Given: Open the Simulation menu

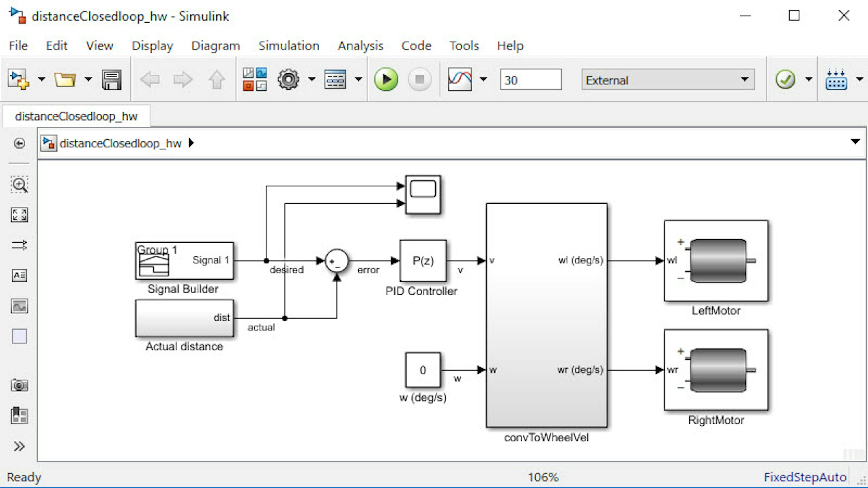Looking at the screenshot, I should (x=289, y=45).
